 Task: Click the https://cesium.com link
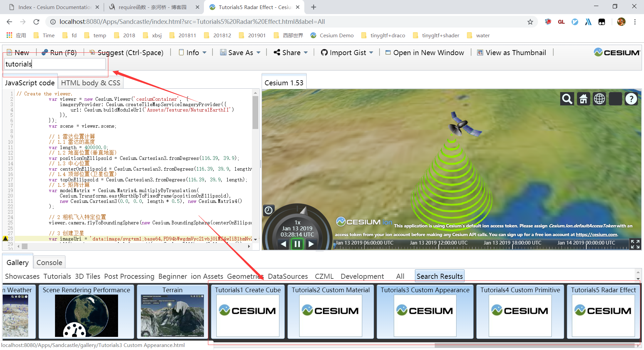tap(596, 234)
